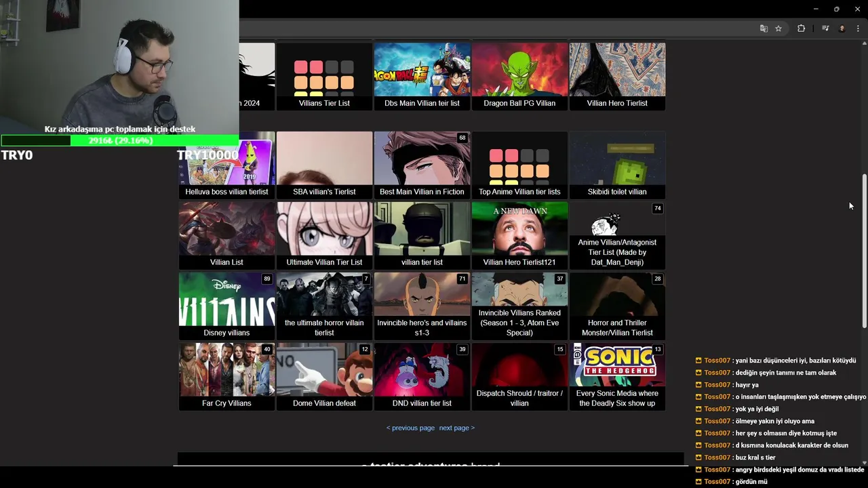Minimize the browser window
868x488 pixels.
point(816,9)
